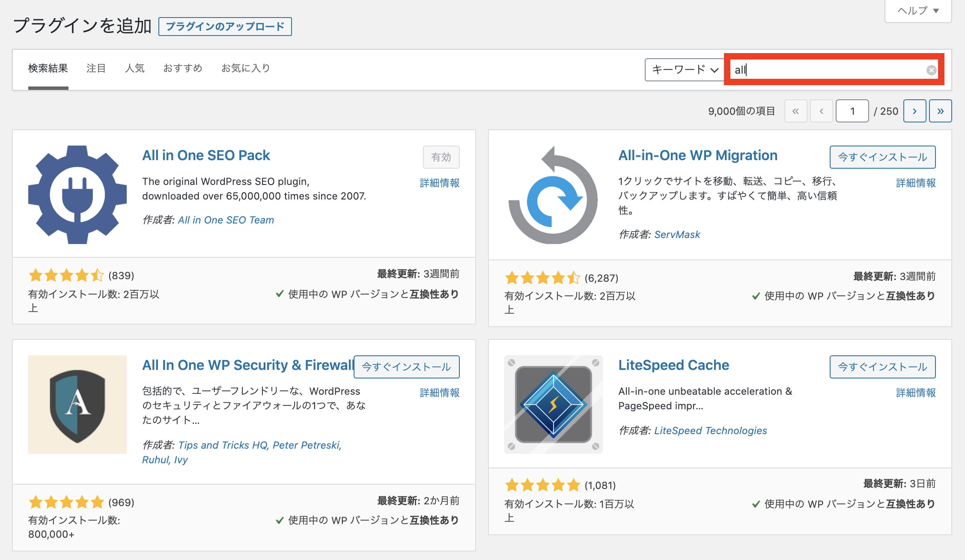This screenshot has width=965, height=560.
Task: Go to the next results page
Action: pyautogui.click(x=915, y=111)
